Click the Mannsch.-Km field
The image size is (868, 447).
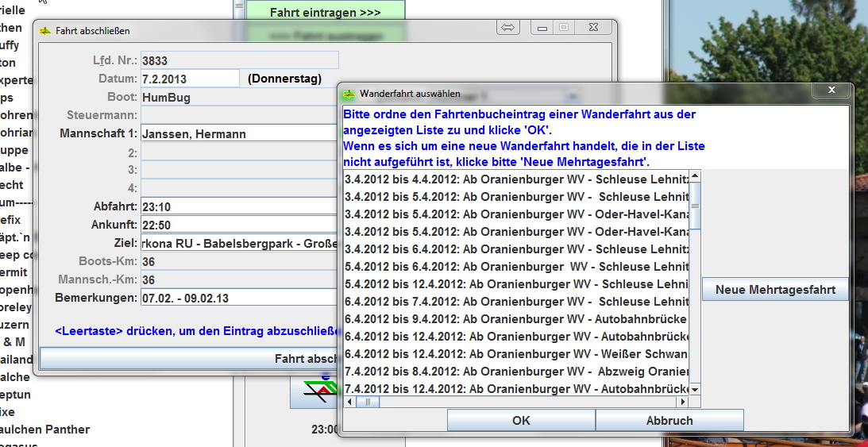[x=240, y=279]
